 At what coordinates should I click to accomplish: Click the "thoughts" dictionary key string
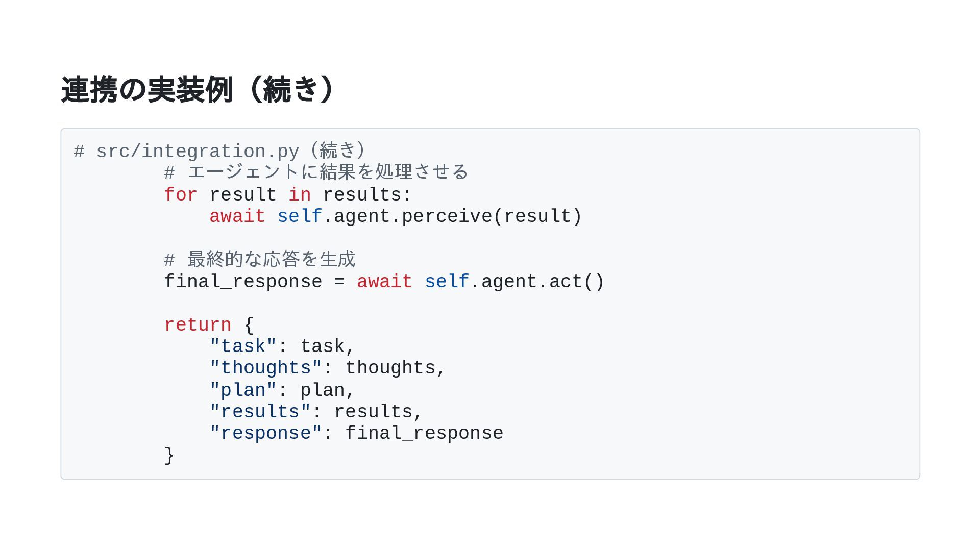pyautogui.click(x=265, y=368)
